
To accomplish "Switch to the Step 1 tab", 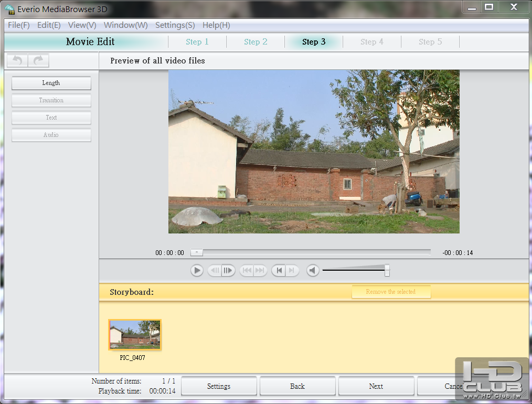I will [197, 42].
